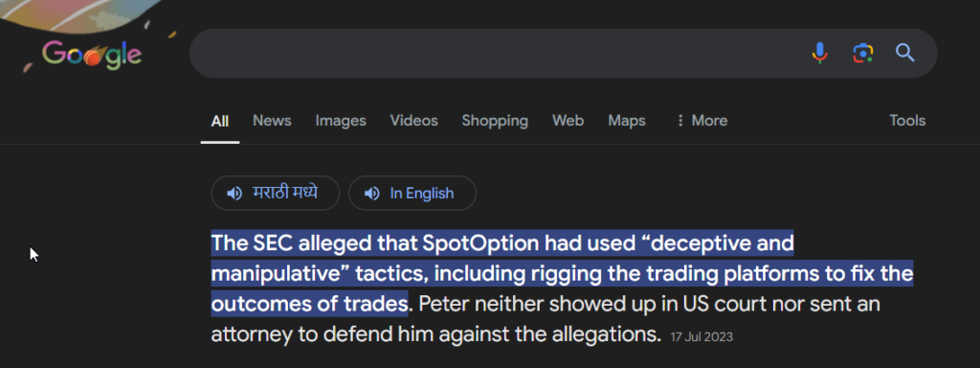980x368 pixels.
Task: Open the Maps tab
Action: coord(626,120)
